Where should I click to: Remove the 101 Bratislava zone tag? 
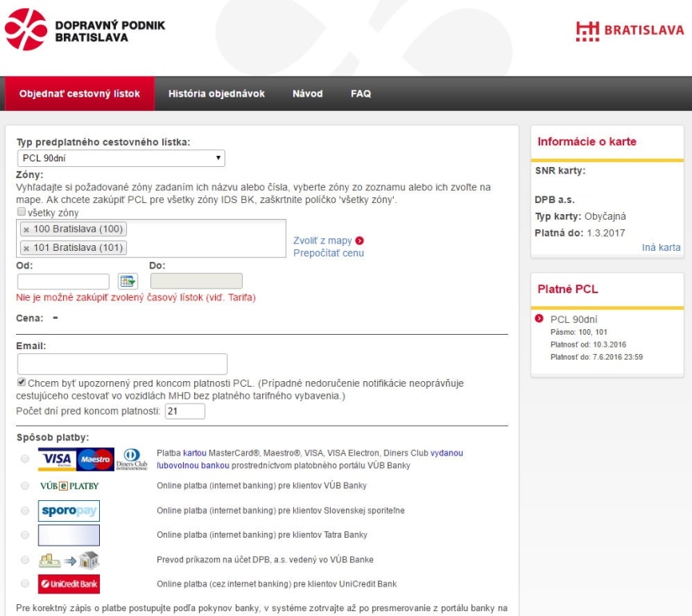point(26,248)
